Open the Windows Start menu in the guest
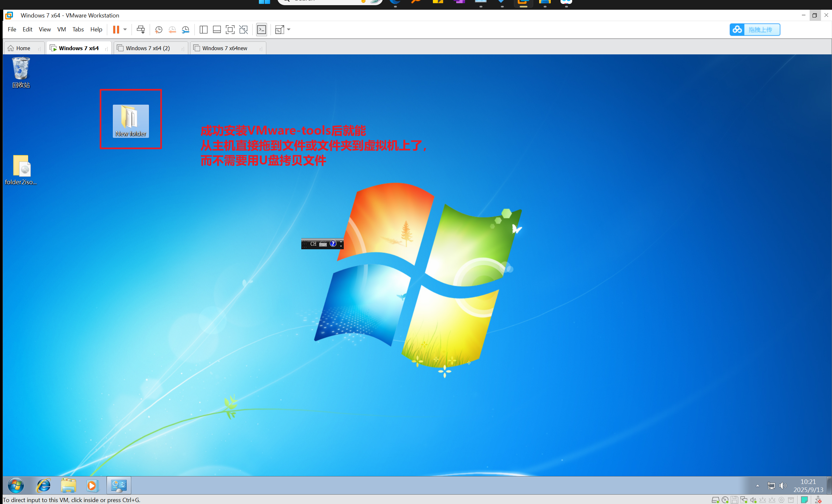The height and width of the screenshot is (504, 832). [x=16, y=486]
